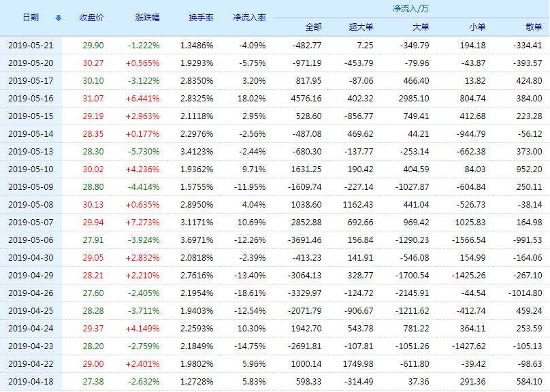
Task: Select the 2019-04-30 date cell
Action: point(31,258)
